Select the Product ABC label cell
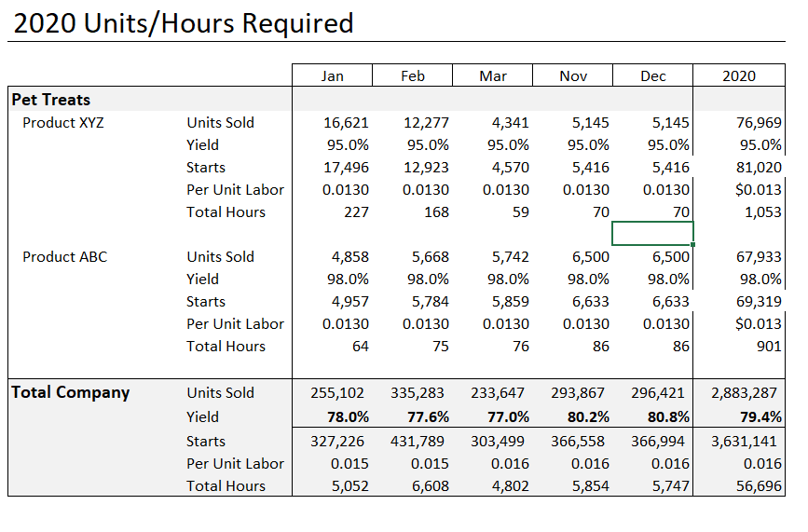 coord(64,256)
